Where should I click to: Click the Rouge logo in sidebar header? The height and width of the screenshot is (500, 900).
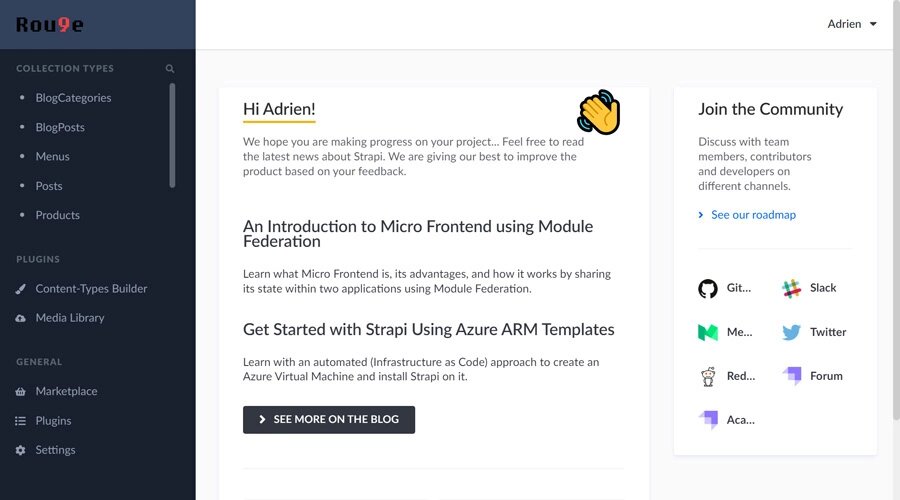pos(50,24)
